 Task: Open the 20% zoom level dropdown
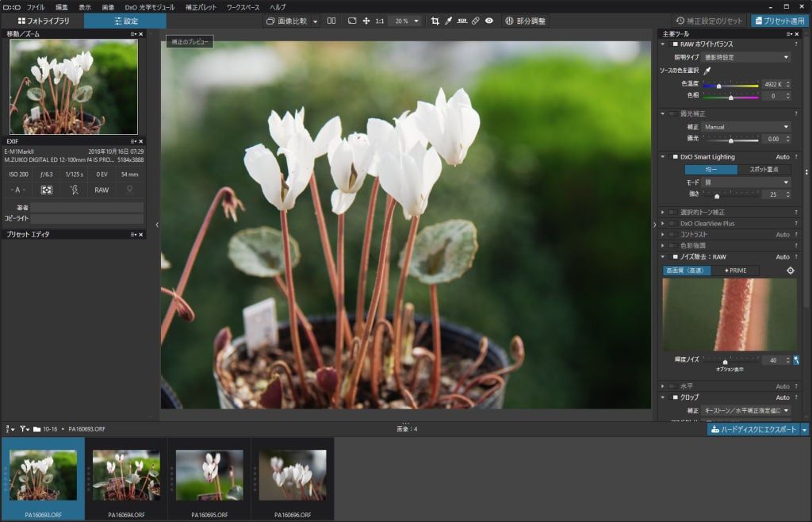405,21
